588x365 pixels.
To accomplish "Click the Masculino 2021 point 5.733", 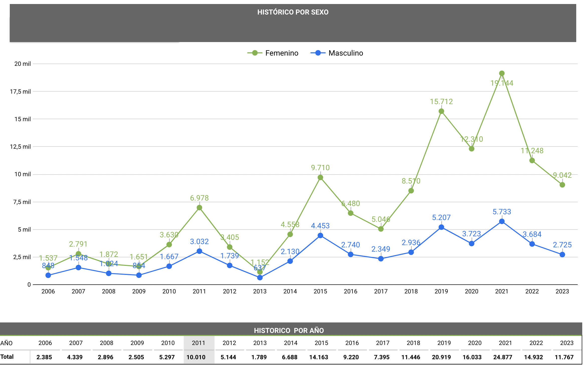I will tap(502, 221).
